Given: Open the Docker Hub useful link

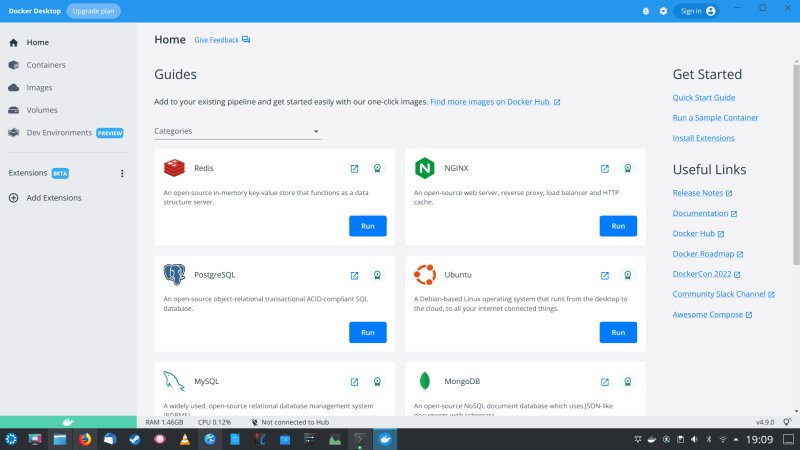Looking at the screenshot, I should (698, 234).
